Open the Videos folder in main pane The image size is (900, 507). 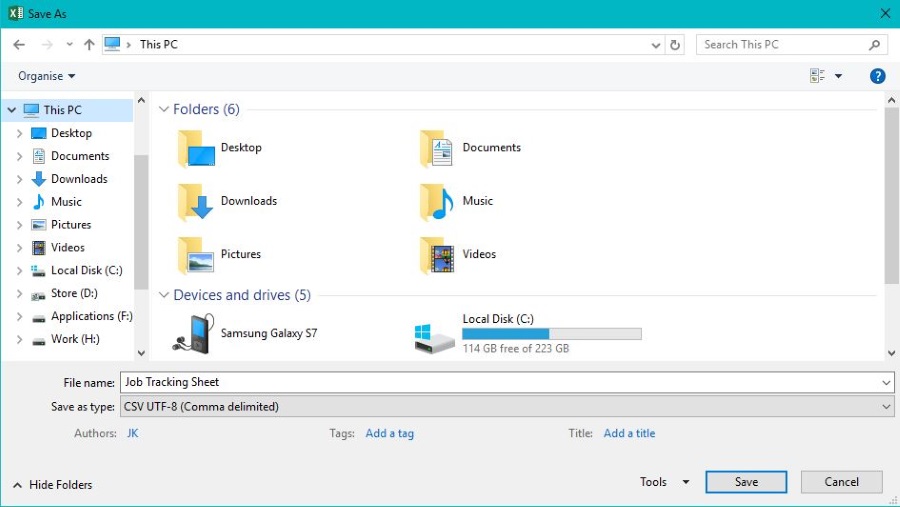pyautogui.click(x=457, y=255)
